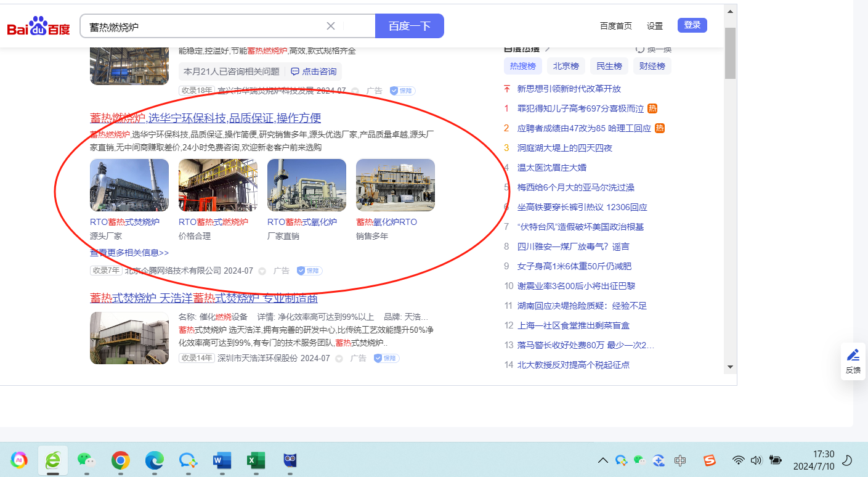Open WeChat from the taskbar
The width and height of the screenshot is (868, 477).
pyautogui.click(x=86, y=460)
